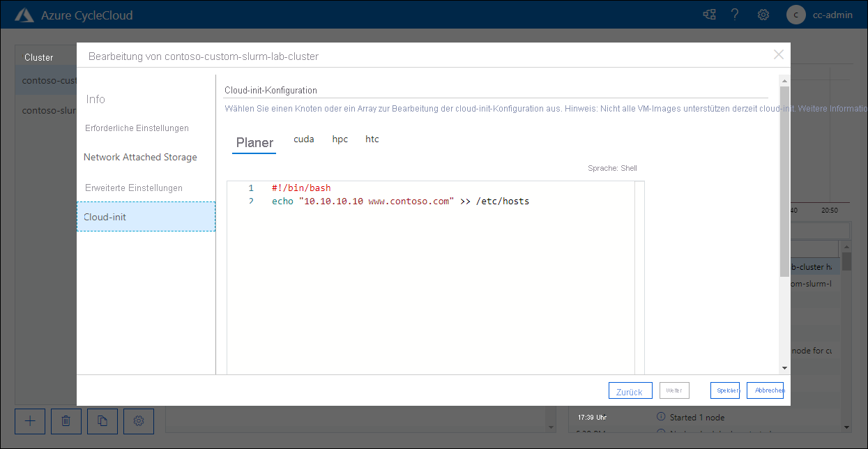
Task: Switch to the htc node tab
Action: coord(372,139)
